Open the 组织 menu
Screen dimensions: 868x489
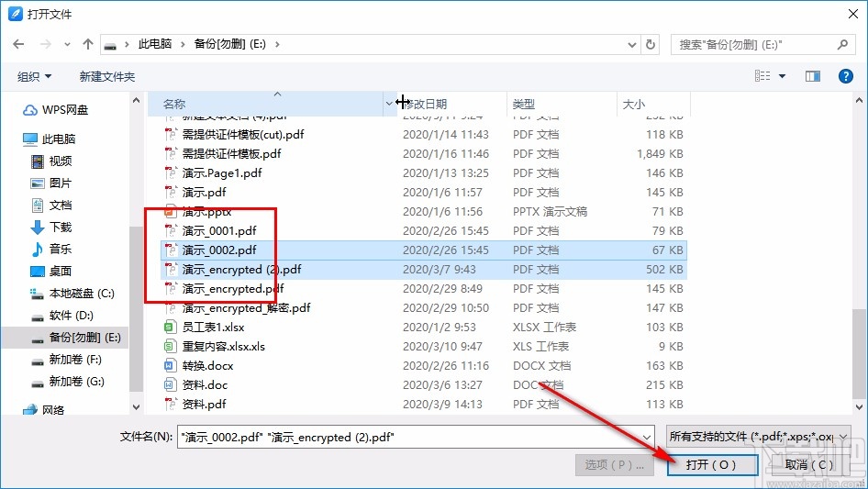tap(34, 76)
